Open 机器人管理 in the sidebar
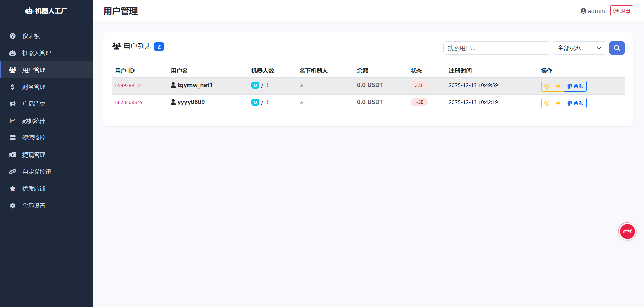The height and width of the screenshot is (307, 644). (36, 53)
